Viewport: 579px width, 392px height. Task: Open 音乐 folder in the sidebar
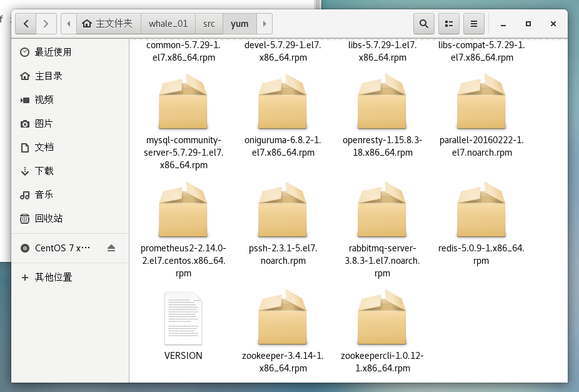70,194
